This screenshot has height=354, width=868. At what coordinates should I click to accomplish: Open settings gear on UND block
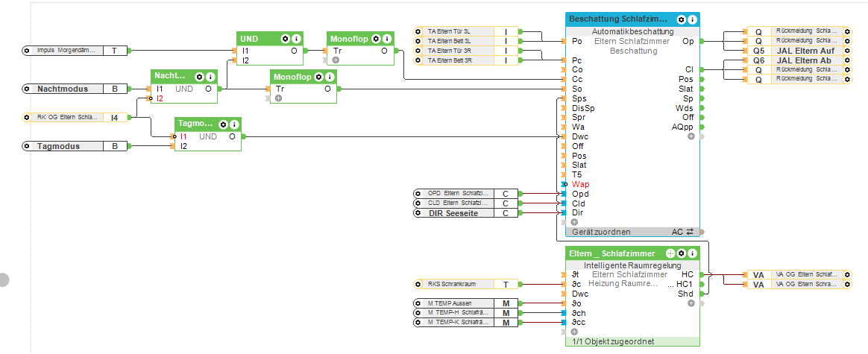point(285,39)
